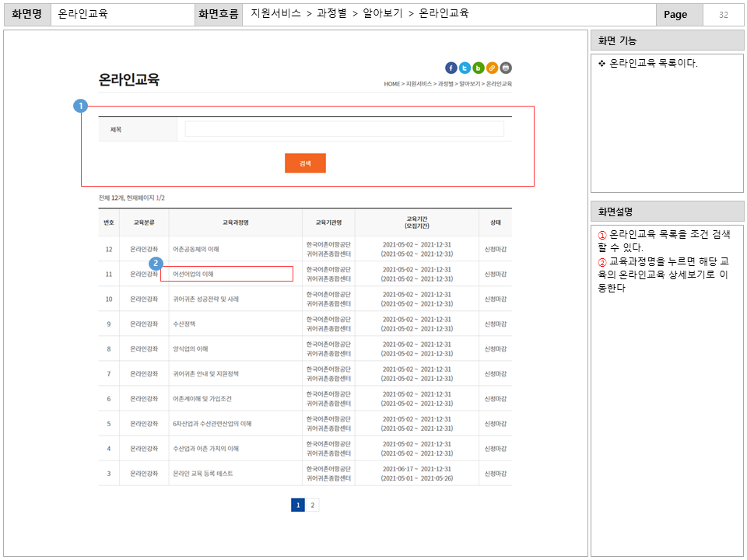
Task: Click the gray print icon
Action: [x=506, y=68]
